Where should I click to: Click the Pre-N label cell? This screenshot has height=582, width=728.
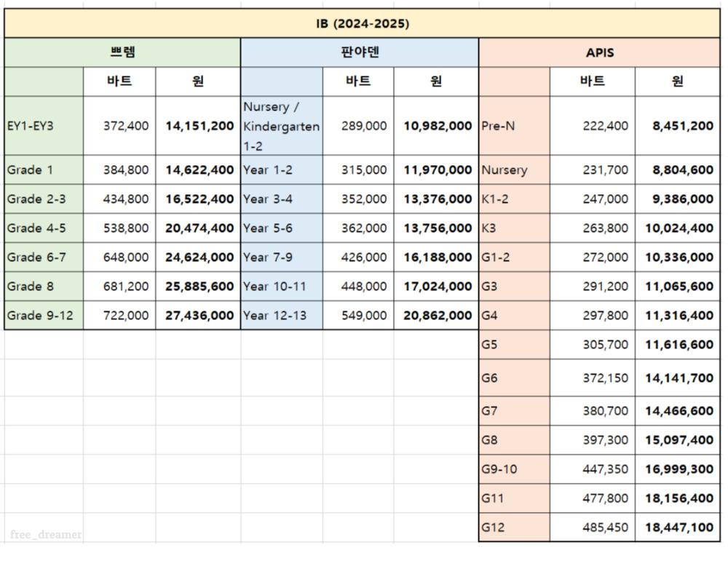pos(515,126)
